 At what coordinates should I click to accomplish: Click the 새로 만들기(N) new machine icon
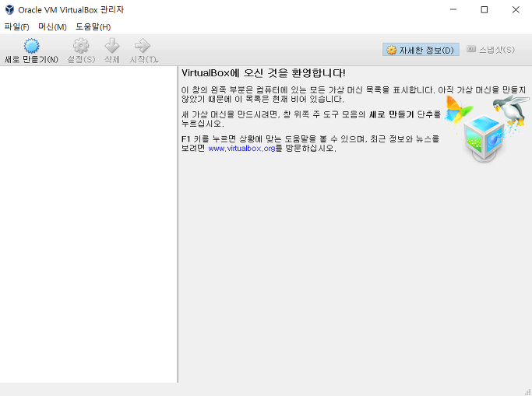31,46
